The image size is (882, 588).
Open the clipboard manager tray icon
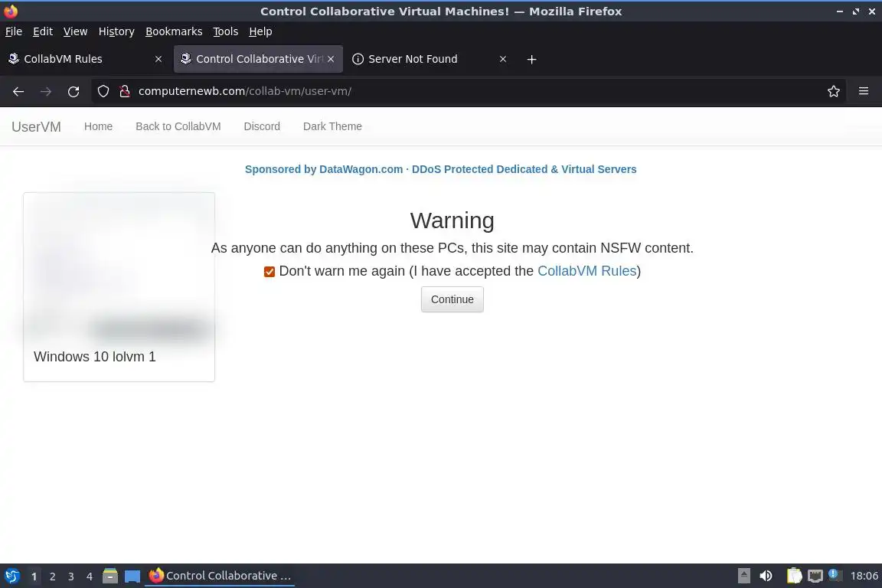pos(794,576)
